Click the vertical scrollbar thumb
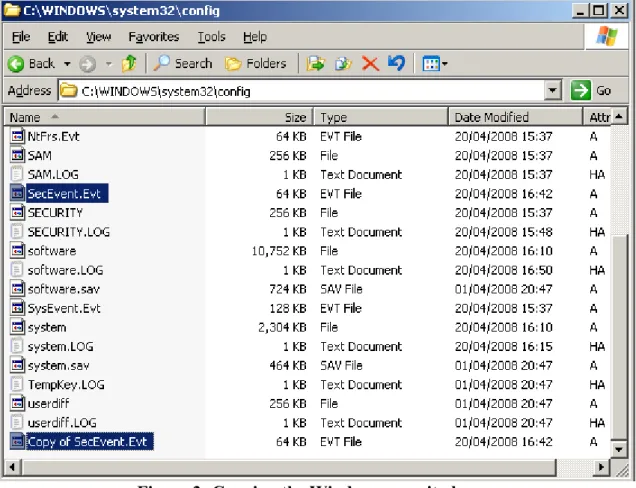Viewport: 636px width, 488px height. pos(619,337)
